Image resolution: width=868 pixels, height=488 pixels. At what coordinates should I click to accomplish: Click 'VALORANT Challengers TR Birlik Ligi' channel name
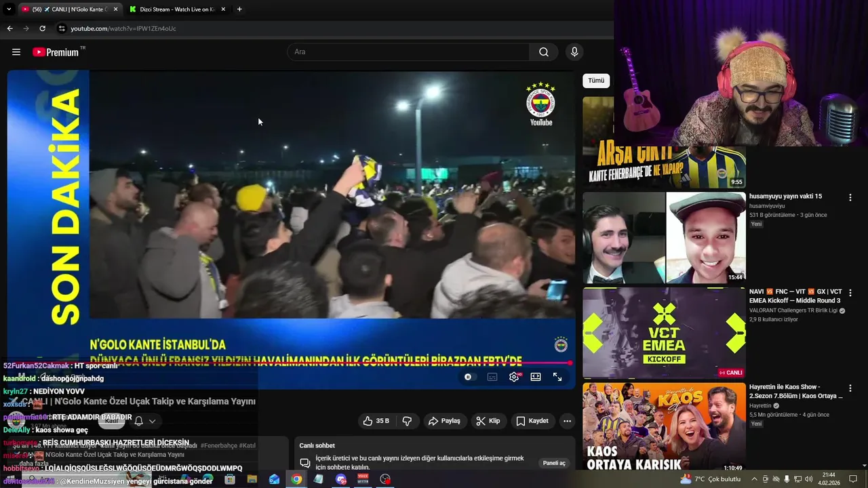tap(793, 311)
